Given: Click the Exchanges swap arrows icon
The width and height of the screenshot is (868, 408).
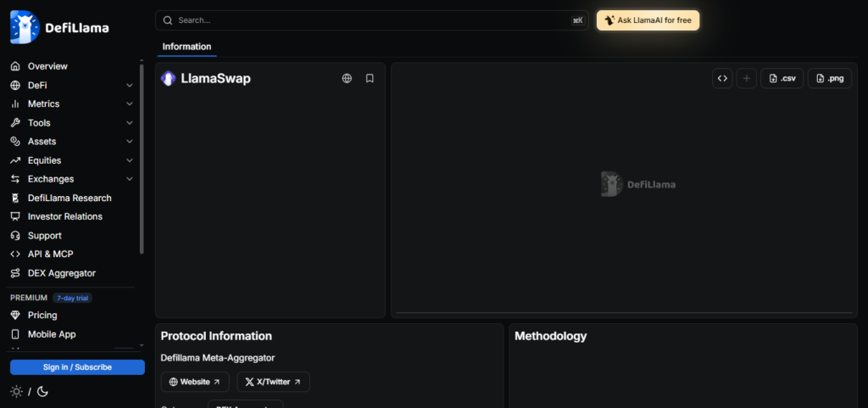Looking at the screenshot, I should [15, 179].
